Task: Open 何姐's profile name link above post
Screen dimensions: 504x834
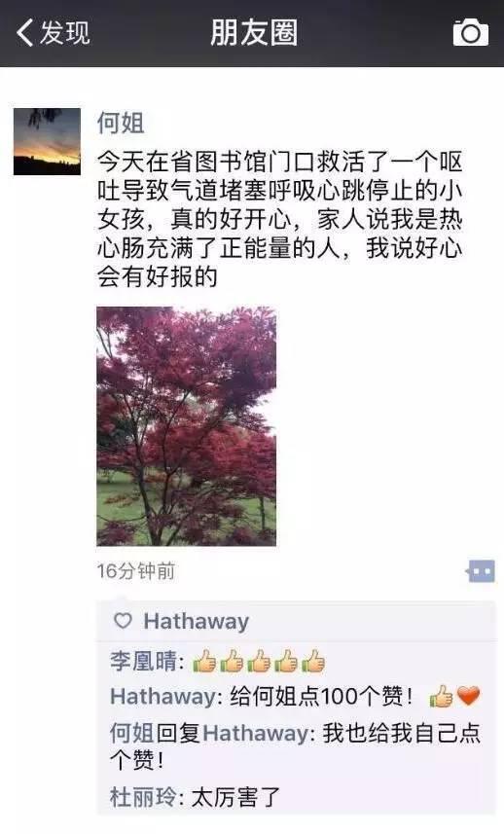Action: 121,123
